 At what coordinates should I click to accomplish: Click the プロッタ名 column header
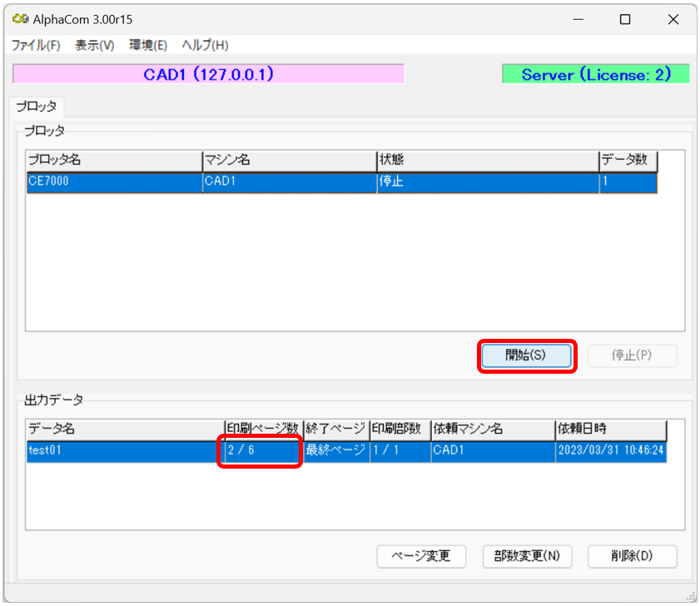[113, 160]
